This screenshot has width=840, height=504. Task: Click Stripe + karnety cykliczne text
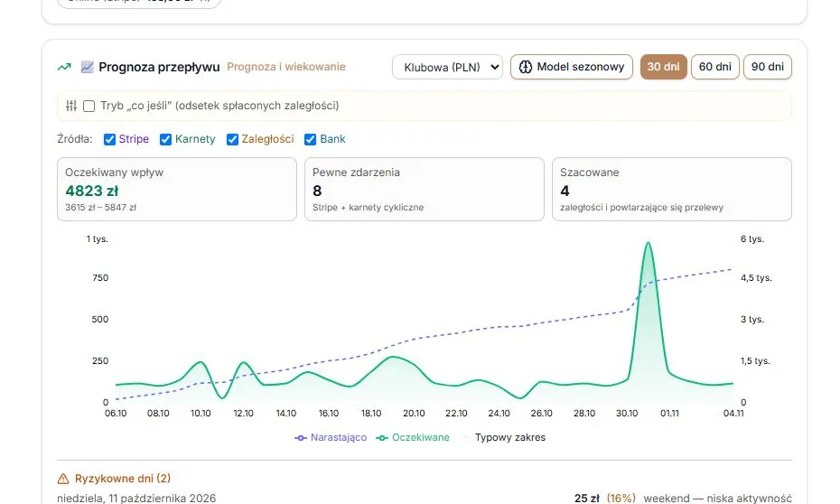point(368,207)
